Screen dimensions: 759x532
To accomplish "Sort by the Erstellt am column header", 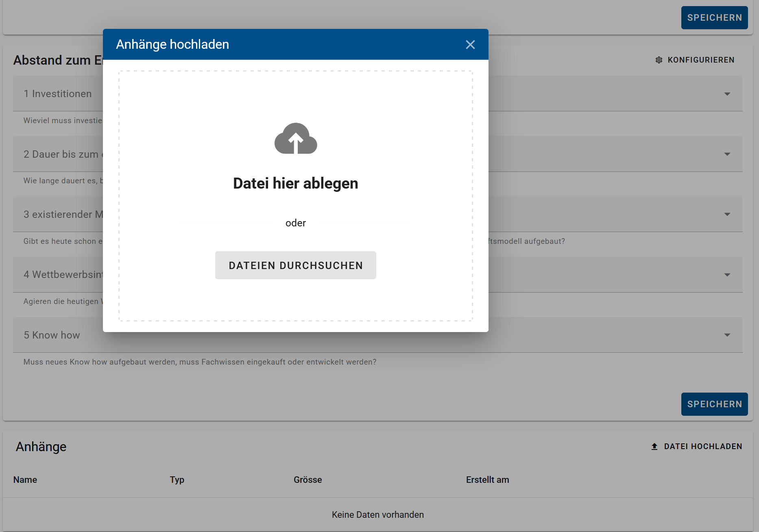I will (x=488, y=480).
